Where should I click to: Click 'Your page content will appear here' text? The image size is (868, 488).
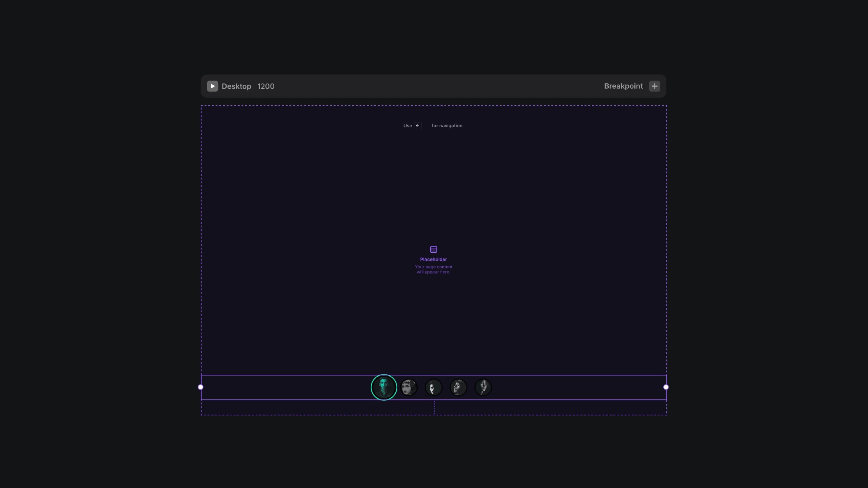click(x=433, y=269)
